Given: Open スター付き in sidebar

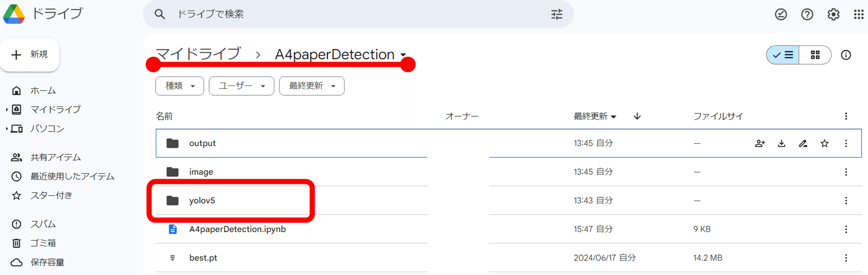Looking at the screenshot, I should [51, 196].
